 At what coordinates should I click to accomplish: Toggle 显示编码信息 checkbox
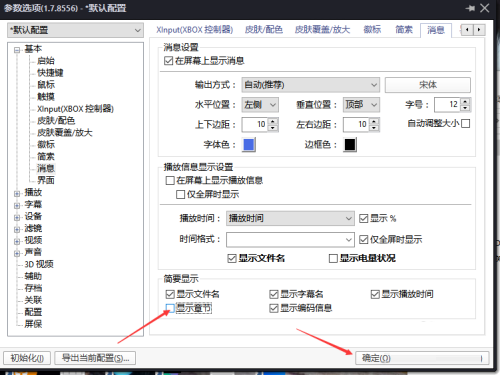tap(274, 308)
